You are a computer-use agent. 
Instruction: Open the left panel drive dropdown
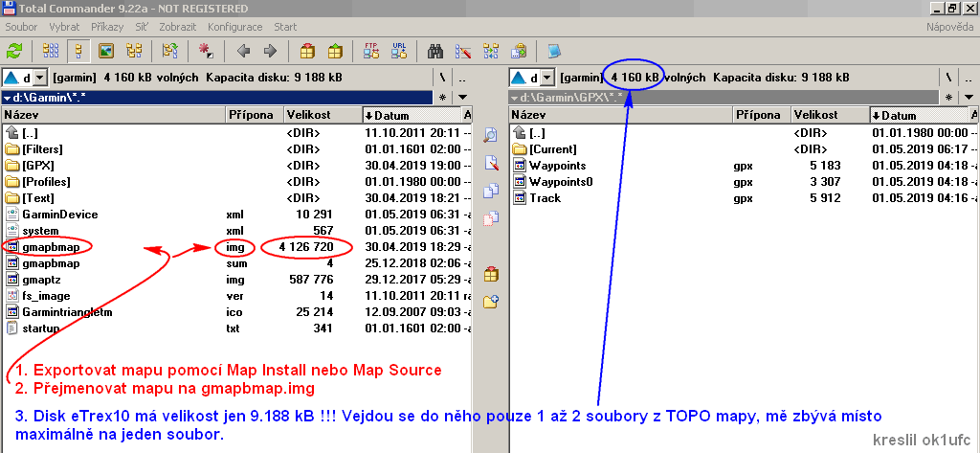39,78
